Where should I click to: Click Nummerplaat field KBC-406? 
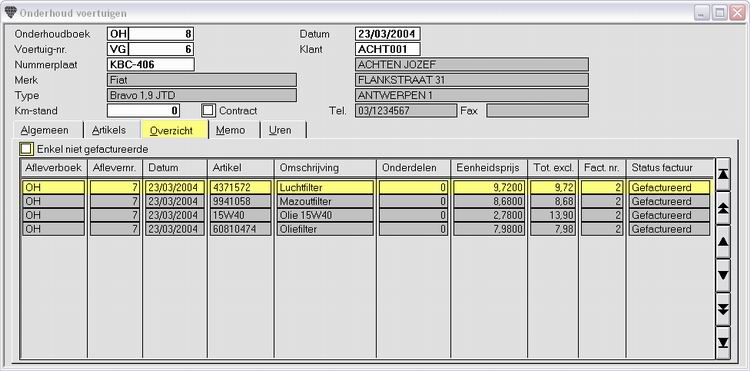pos(151,65)
